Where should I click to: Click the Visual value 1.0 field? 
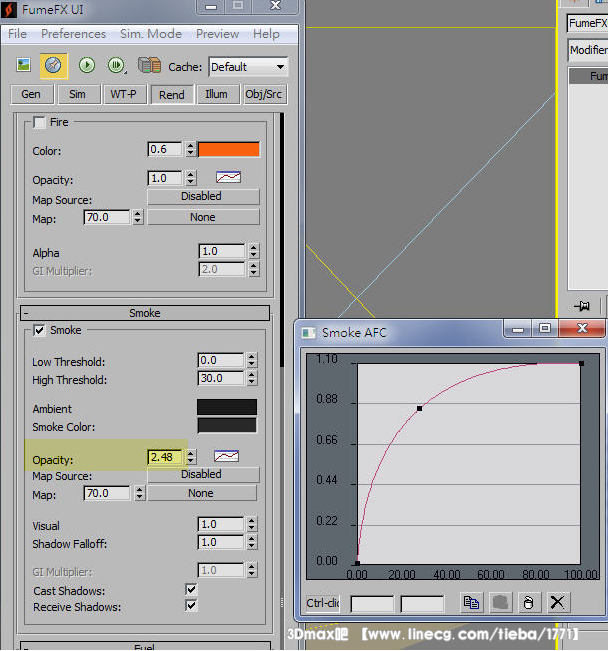[x=221, y=524]
